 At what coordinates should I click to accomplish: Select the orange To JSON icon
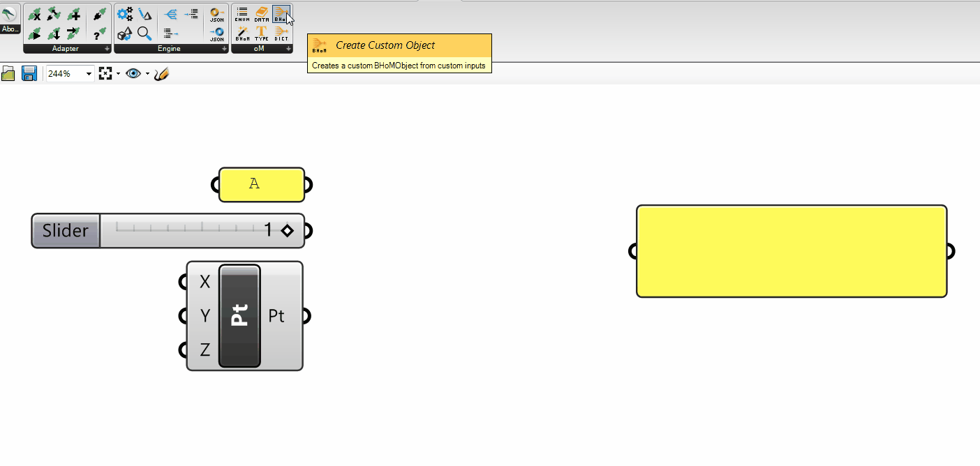(x=217, y=15)
